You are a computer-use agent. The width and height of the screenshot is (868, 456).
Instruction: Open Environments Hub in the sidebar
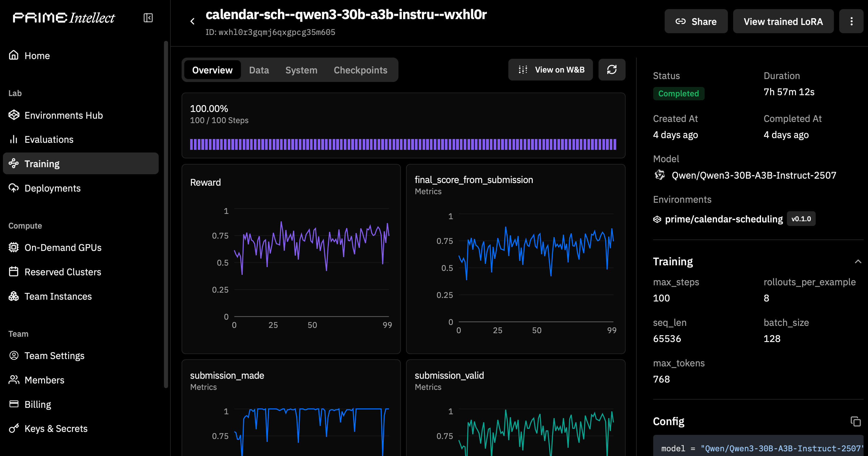81,115
